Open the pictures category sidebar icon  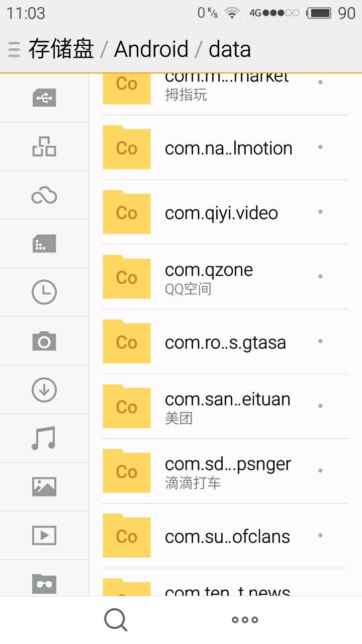coord(44,487)
